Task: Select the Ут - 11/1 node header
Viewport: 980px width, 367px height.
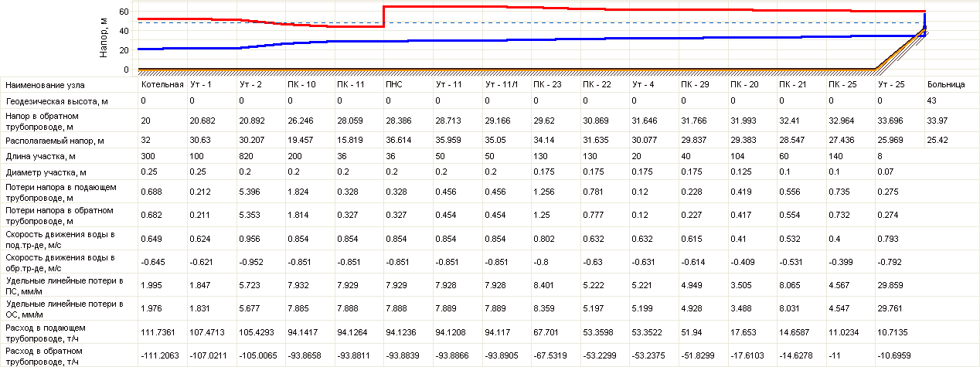Action: pos(501,84)
